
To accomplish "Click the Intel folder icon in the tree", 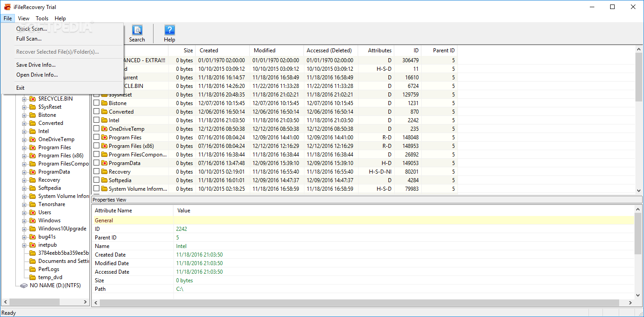I will pos(33,131).
